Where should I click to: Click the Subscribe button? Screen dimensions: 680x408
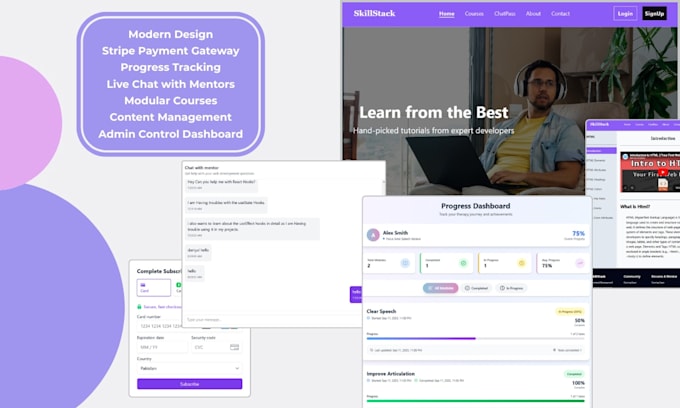[x=190, y=384]
